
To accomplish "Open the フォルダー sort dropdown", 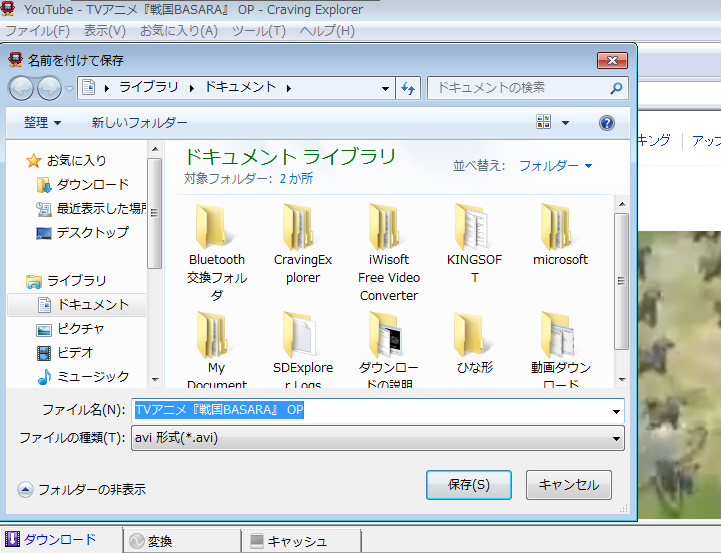I will (555, 165).
